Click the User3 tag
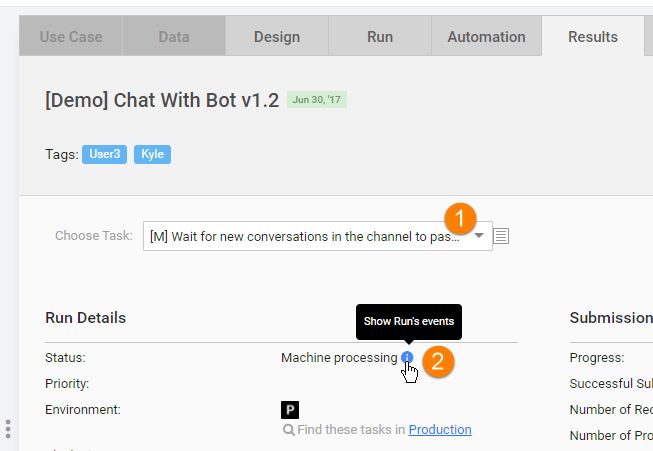Screen dimensions: 653x451 [x=105, y=154]
